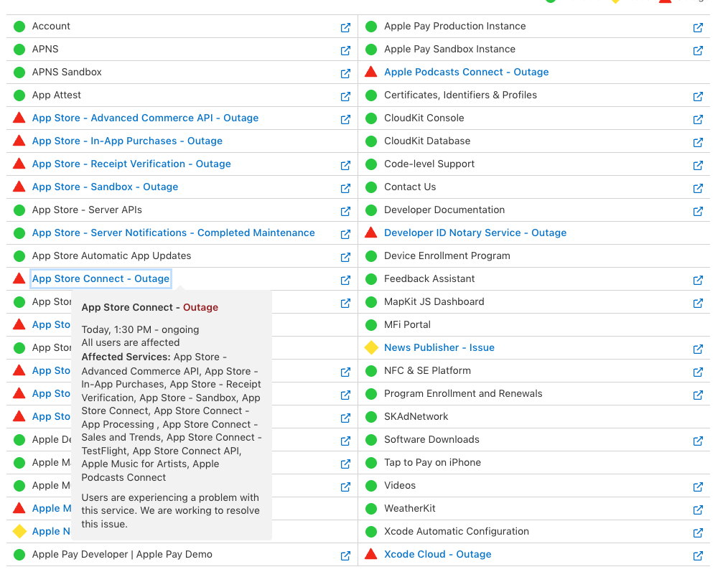Open external link icon for Account row

coord(345,27)
